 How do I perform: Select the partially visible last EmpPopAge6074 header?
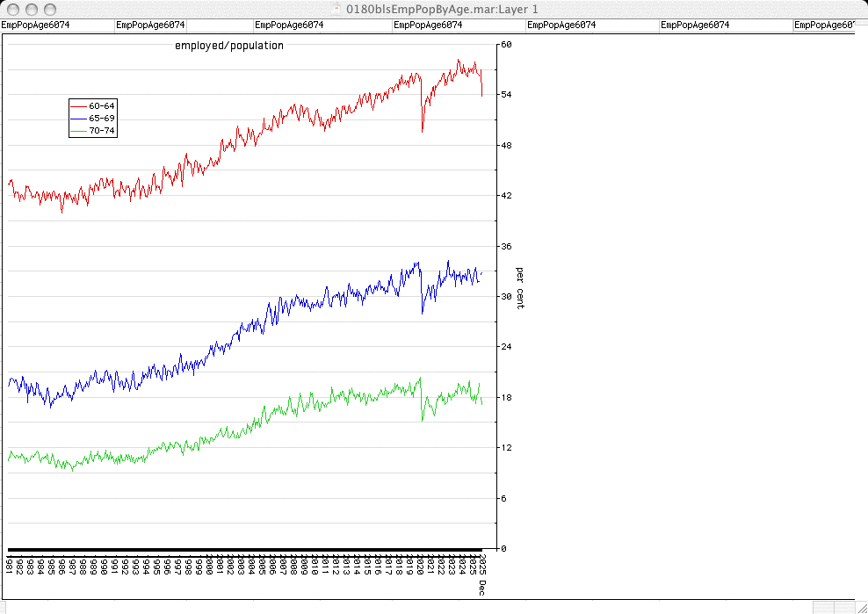pos(823,25)
